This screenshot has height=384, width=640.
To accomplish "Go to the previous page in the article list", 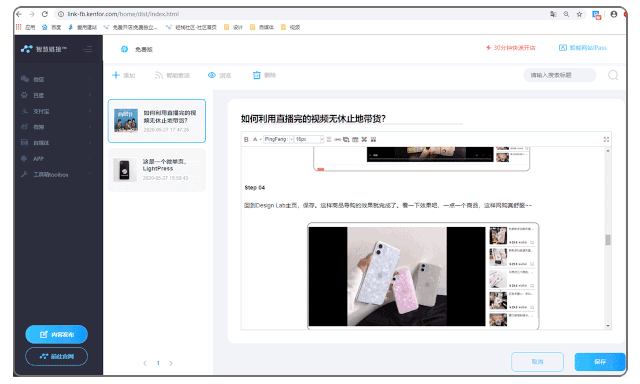I will point(145,363).
